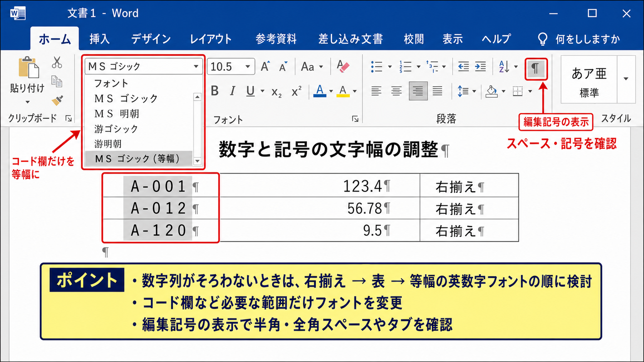The height and width of the screenshot is (362, 644).
Task: Click the shading paint bucket icon
Action: tap(491, 91)
